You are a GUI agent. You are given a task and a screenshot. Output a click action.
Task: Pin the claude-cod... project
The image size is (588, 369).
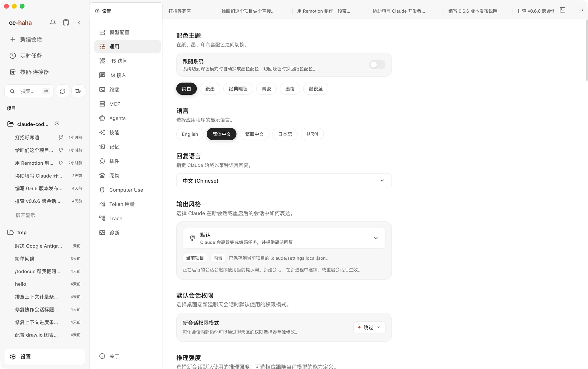pos(57,124)
